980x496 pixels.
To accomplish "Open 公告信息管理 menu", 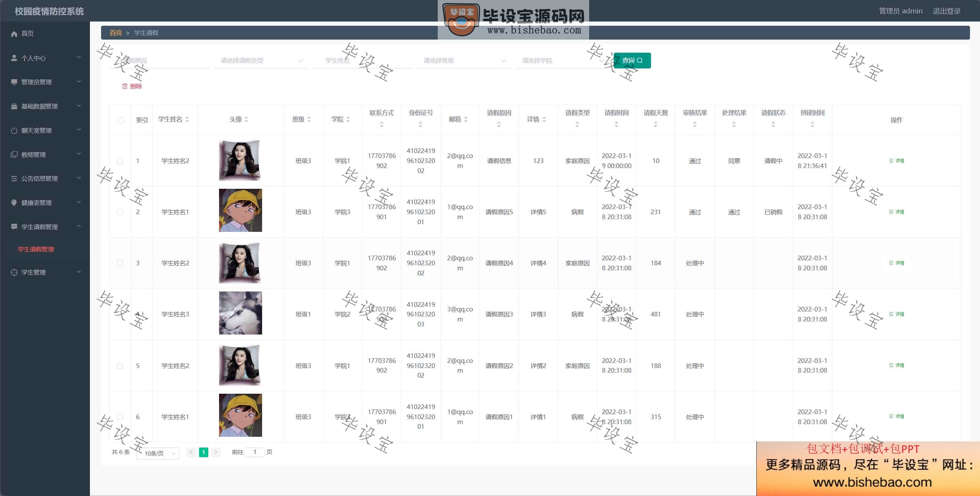I will click(x=45, y=178).
